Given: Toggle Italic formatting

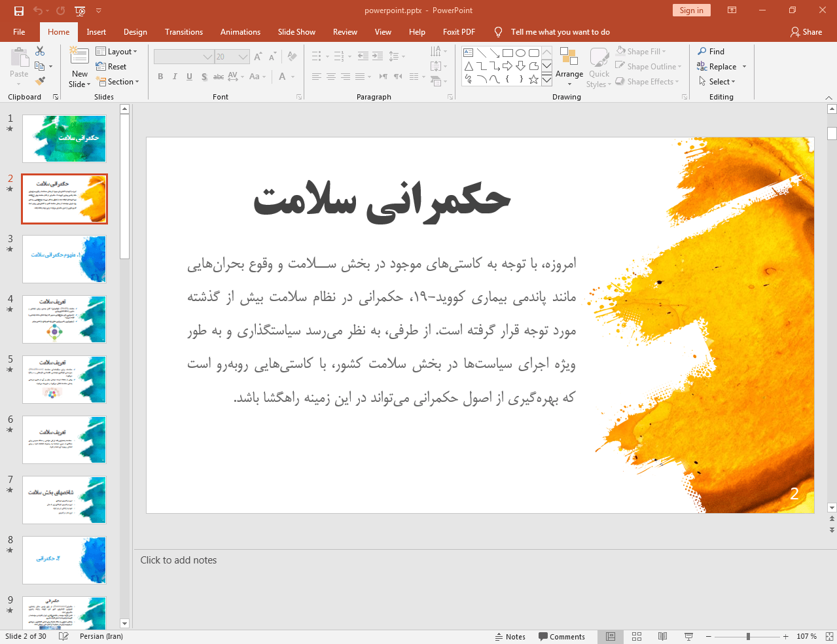Looking at the screenshot, I should pyautogui.click(x=175, y=77).
